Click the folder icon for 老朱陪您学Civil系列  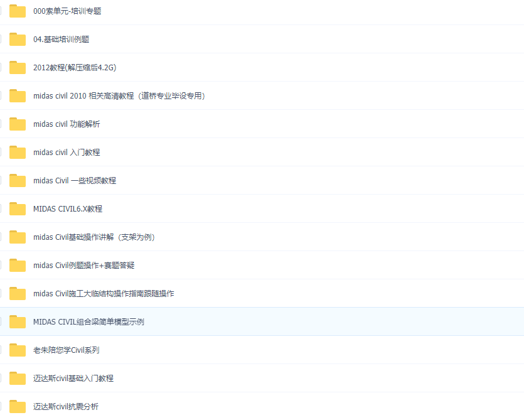(17, 350)
